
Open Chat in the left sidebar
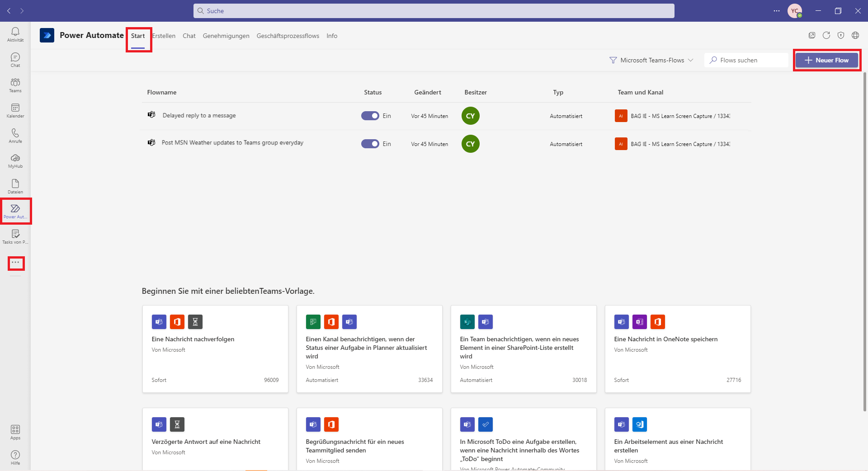pyautogui.click(x=15, y=60)
